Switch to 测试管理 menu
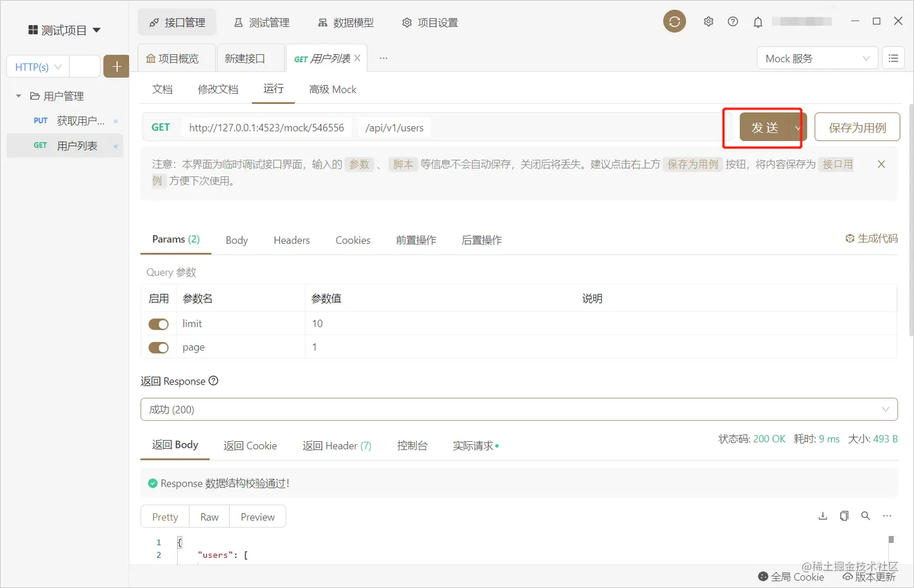914x588 pixels. pos(262,22)
